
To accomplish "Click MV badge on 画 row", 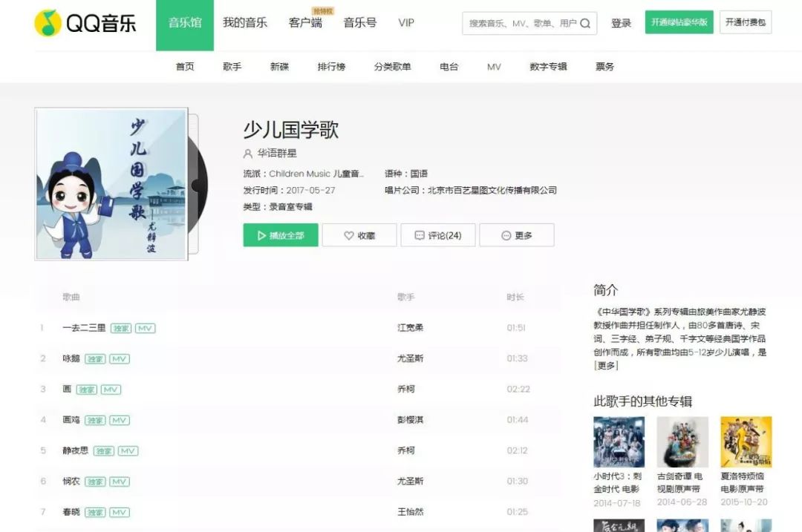I will point(111,390).
